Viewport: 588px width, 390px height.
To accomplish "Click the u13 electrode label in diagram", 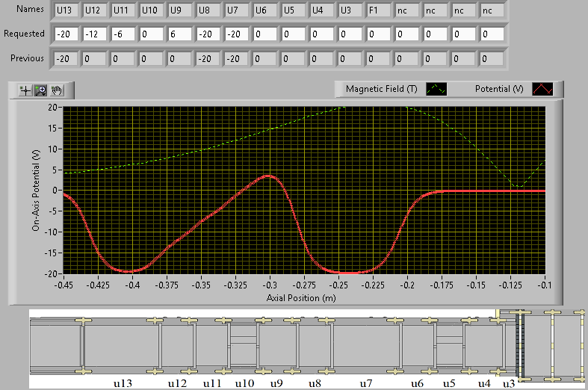I will pos(123,383).
